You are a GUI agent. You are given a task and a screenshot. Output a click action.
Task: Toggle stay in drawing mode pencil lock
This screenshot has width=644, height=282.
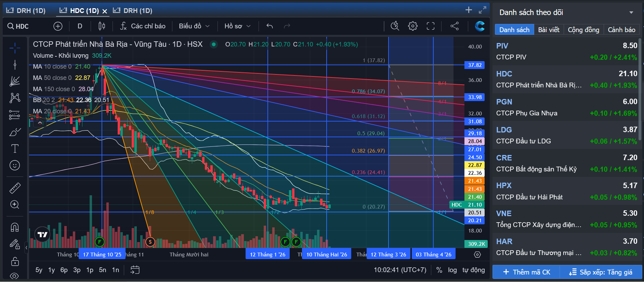pyautogui.click(x=15, y=244)
